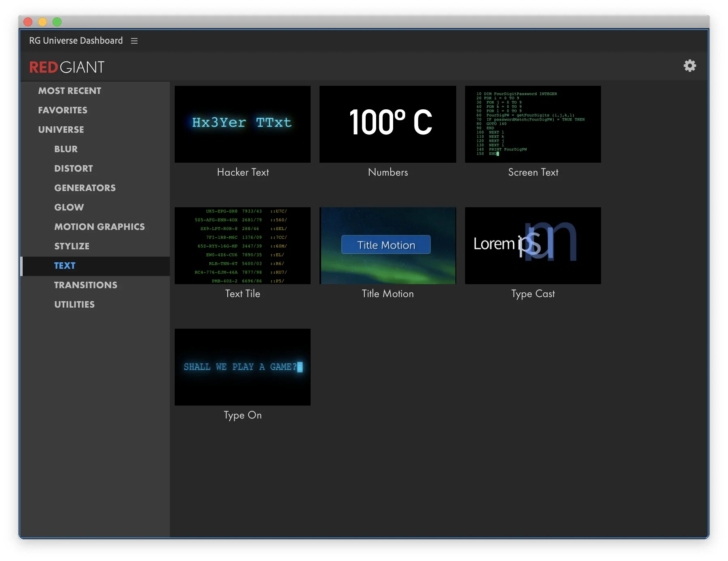Click the RG Universe Dashboard panel title
The image size is (728, 561).
(x=76, y=41)
